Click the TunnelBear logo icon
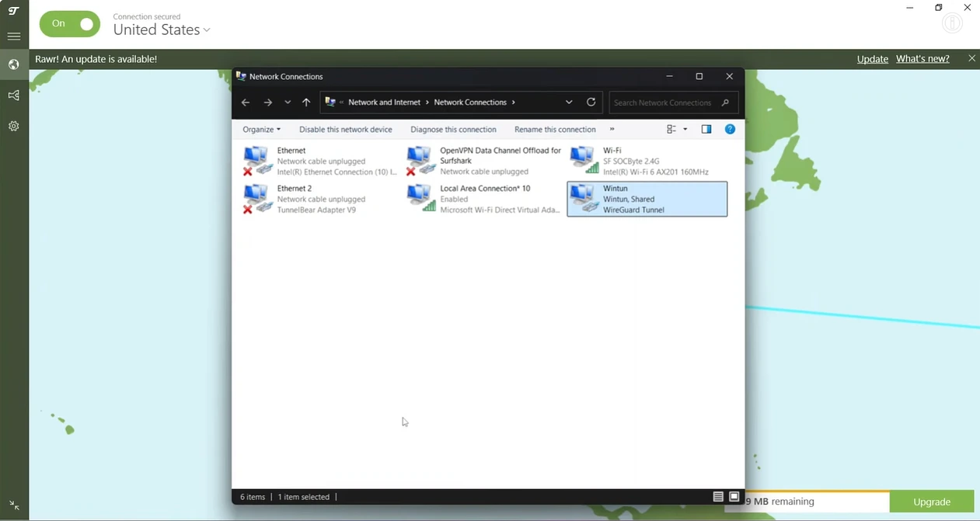This screenshot has width=980, height=521. click(x=14, y=11)
